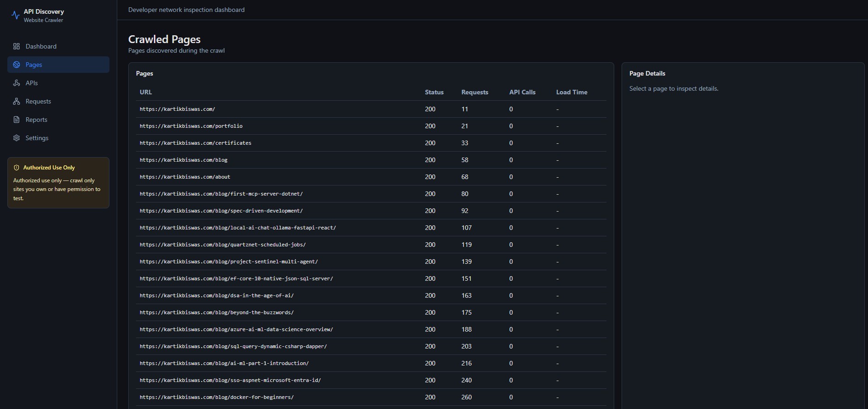Click the request count 68 cell
The height and width of the screenshot is (409, 868).
465,177
